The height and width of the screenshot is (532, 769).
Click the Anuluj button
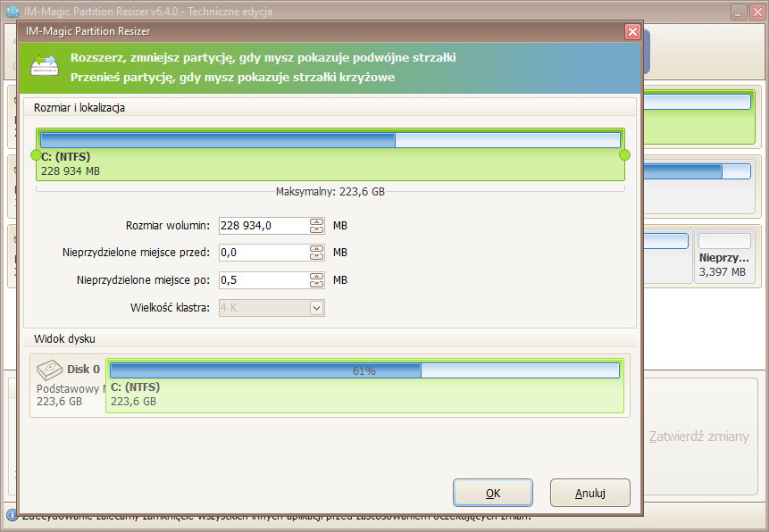(x=590, y=493)
